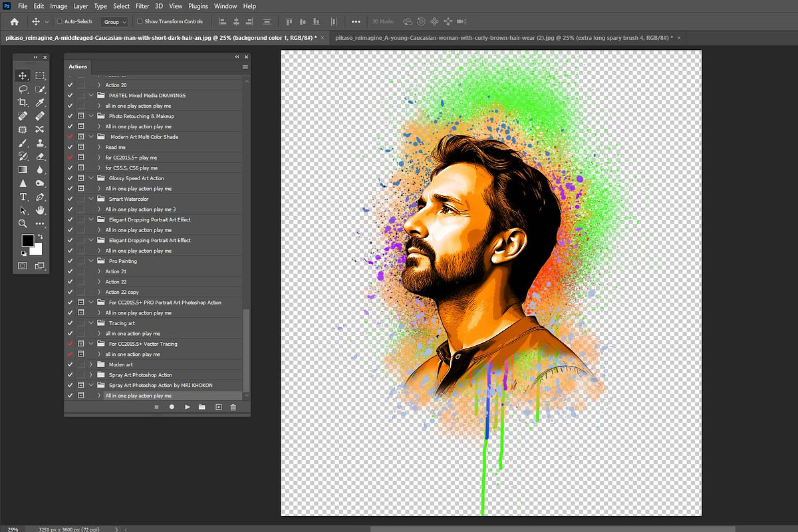
Task: Select the Rectangular Marquee tool
Action: click(40, 76)
